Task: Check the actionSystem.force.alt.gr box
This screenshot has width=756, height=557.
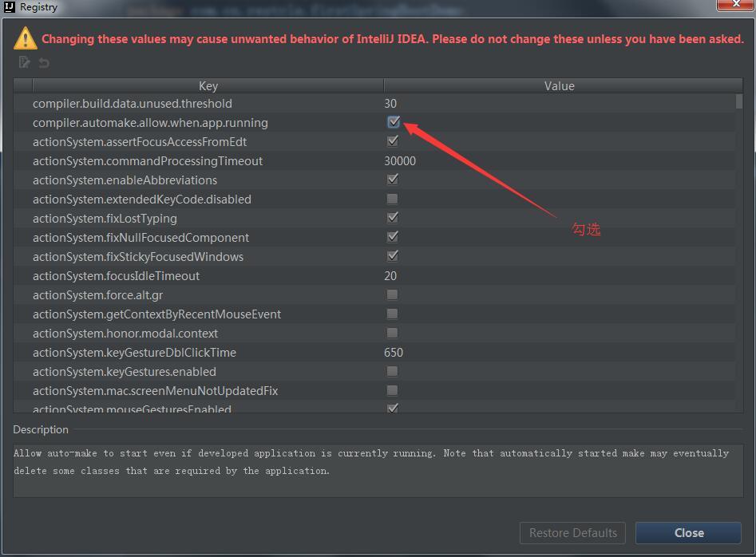Action: [393, 294]
